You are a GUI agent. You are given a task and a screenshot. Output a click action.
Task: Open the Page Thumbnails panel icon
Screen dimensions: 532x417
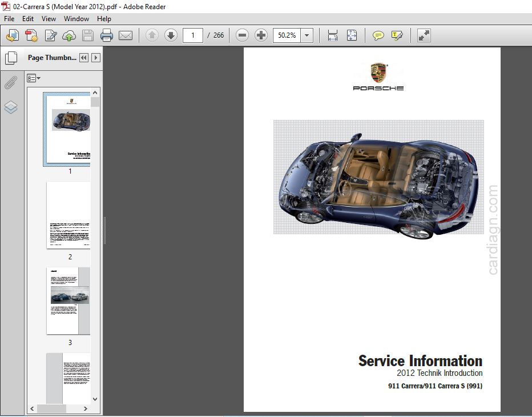[11, 58]
